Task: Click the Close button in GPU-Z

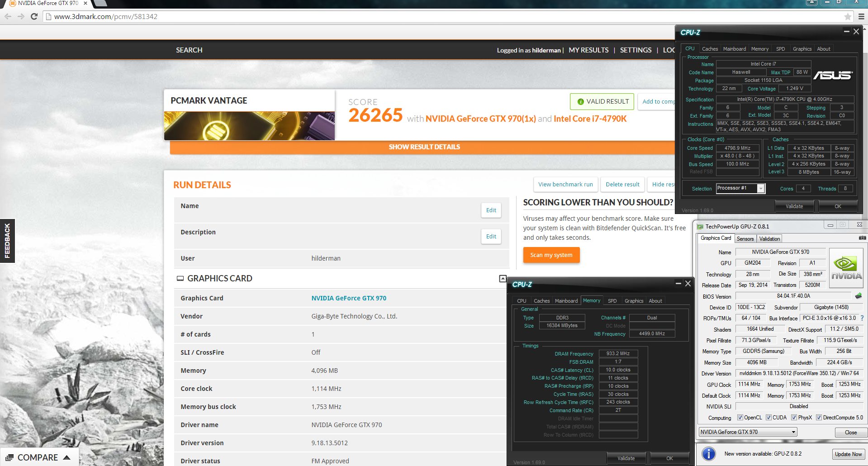Action: tap(850, 433)
